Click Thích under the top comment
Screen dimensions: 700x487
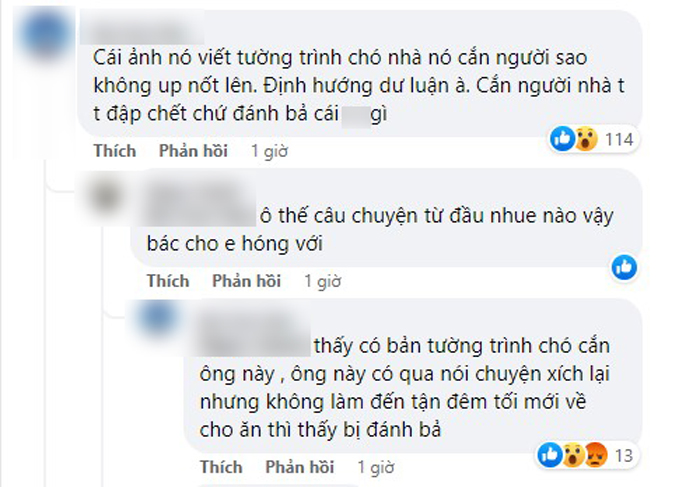click(x=115, y=151)
